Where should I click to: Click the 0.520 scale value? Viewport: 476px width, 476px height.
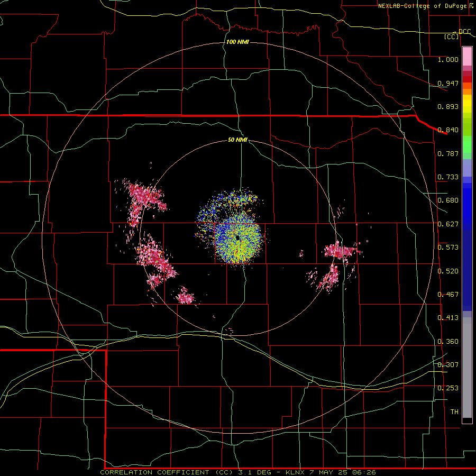[448, 271]
